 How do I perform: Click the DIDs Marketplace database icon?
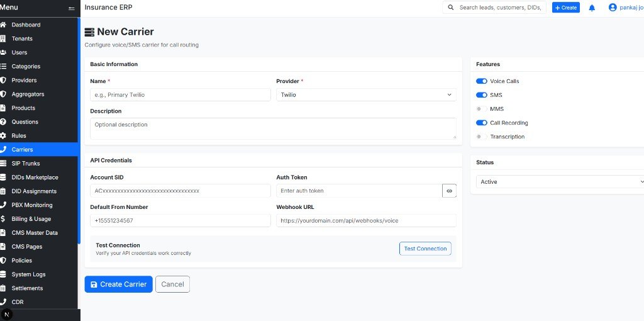tap(3, 177)
